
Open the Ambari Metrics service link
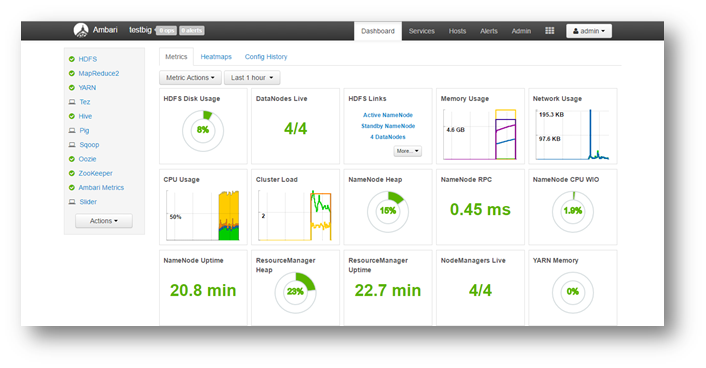101,187
